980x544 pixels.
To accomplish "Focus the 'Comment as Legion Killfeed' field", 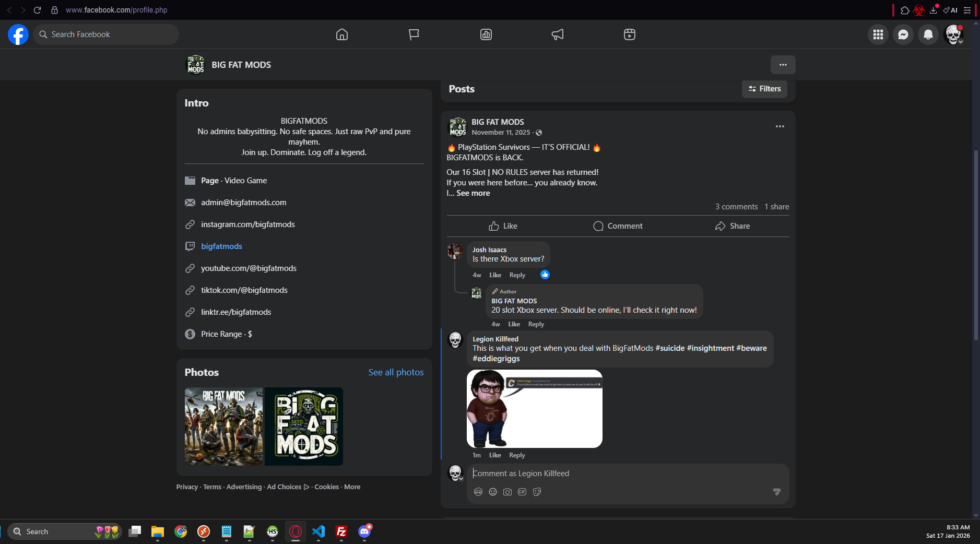I will (x=628, y=474).
